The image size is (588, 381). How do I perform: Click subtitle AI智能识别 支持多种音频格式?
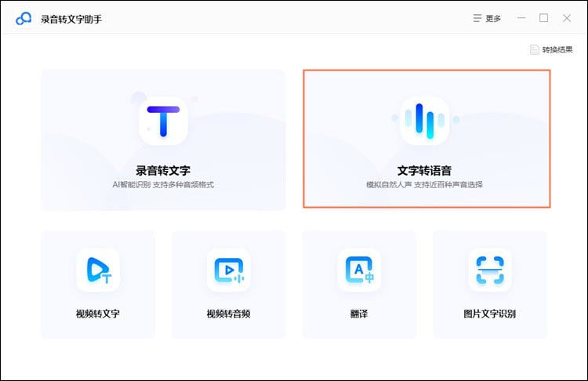(163, 184)
